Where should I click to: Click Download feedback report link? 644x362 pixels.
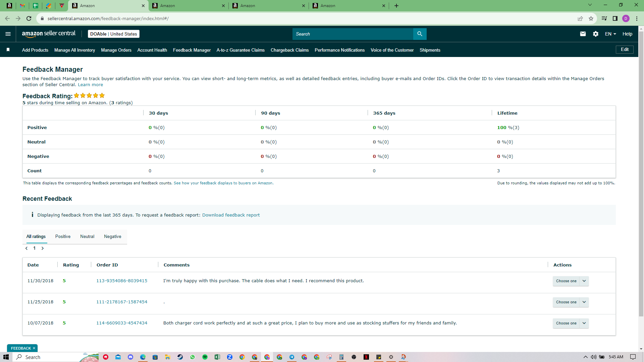point(231,215)
